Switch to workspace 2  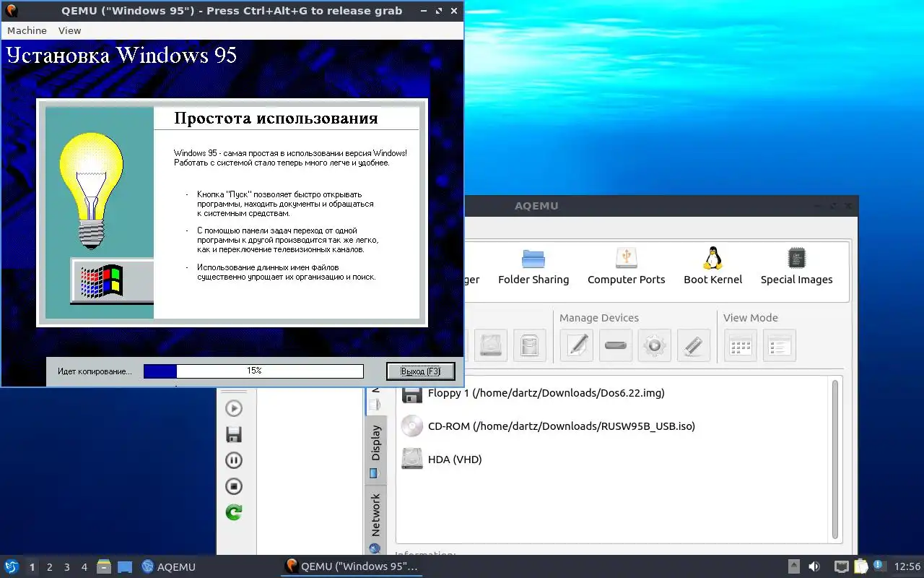50,567
